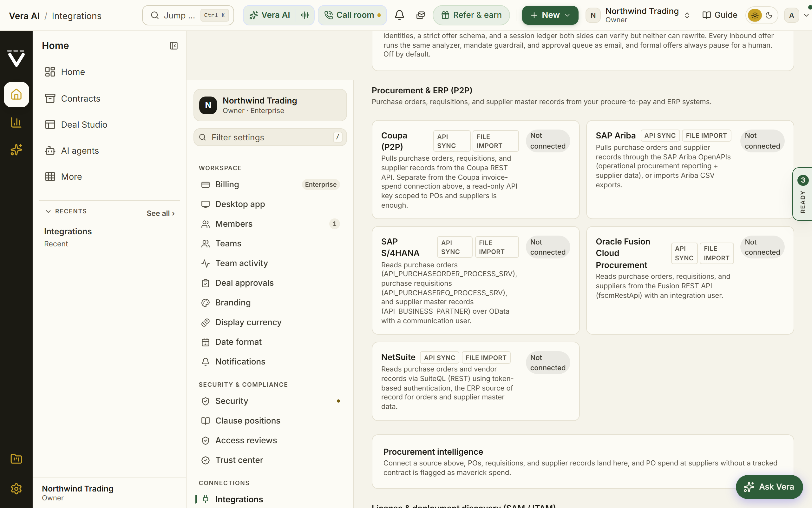Click the N workspace avatar in top bar
Image resolution: width=812 pixels, height=508 pixels.
tap(593, 15)
